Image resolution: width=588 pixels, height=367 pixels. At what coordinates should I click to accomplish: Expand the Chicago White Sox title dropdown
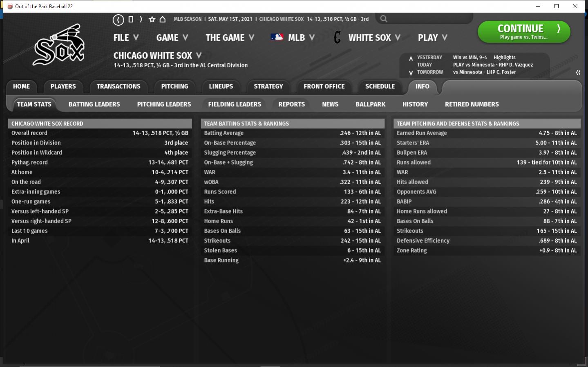[x=158, y=56]
